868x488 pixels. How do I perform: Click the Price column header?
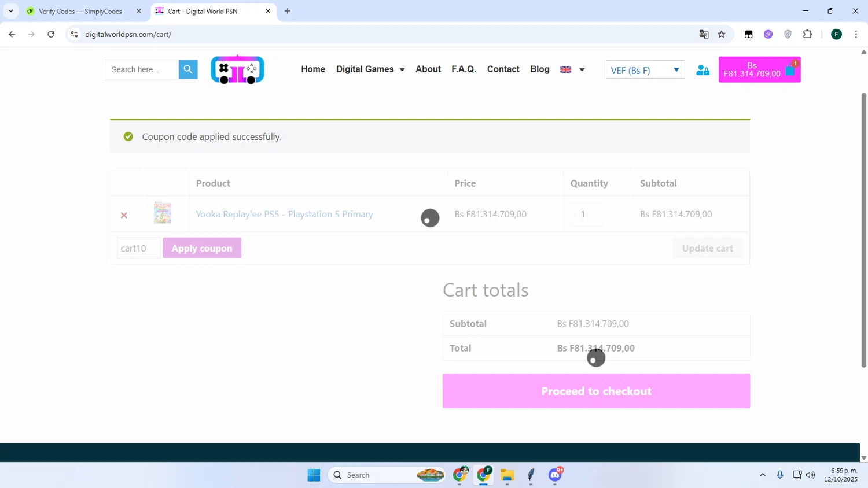[465, 183]
